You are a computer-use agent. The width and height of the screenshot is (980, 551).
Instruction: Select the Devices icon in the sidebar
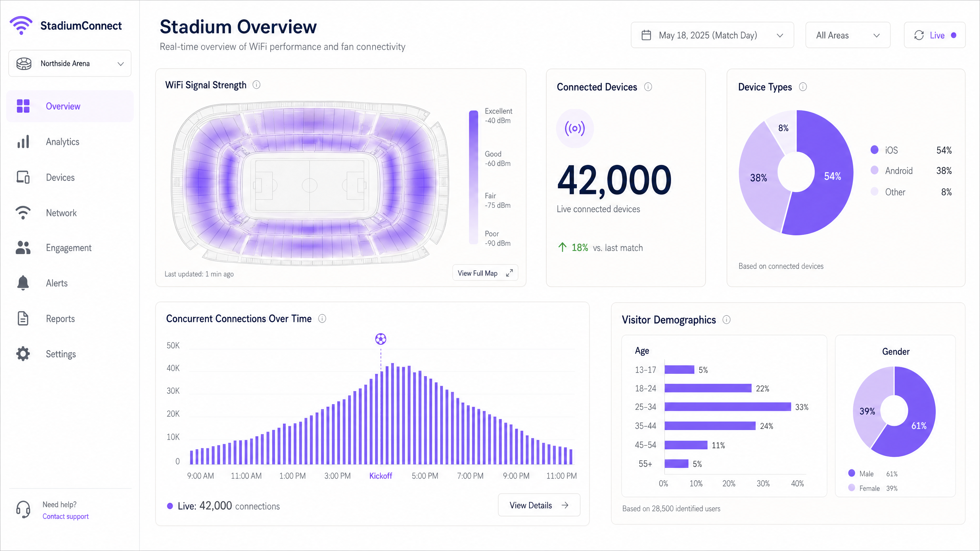(x=23, y=177)
